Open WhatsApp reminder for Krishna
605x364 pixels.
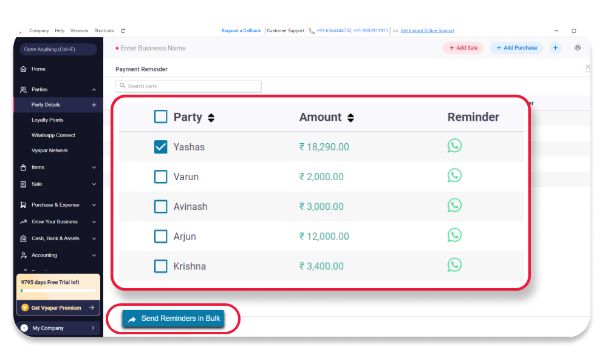454,265
